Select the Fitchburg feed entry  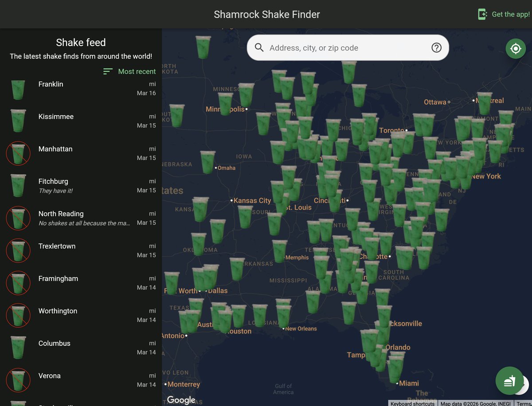click(x=81, y=186)
